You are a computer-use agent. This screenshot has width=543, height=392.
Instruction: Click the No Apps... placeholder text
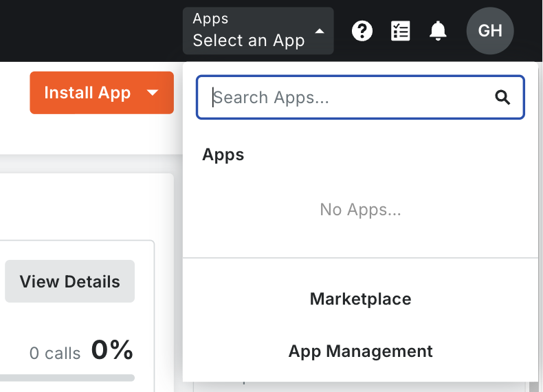coord(360,210)
